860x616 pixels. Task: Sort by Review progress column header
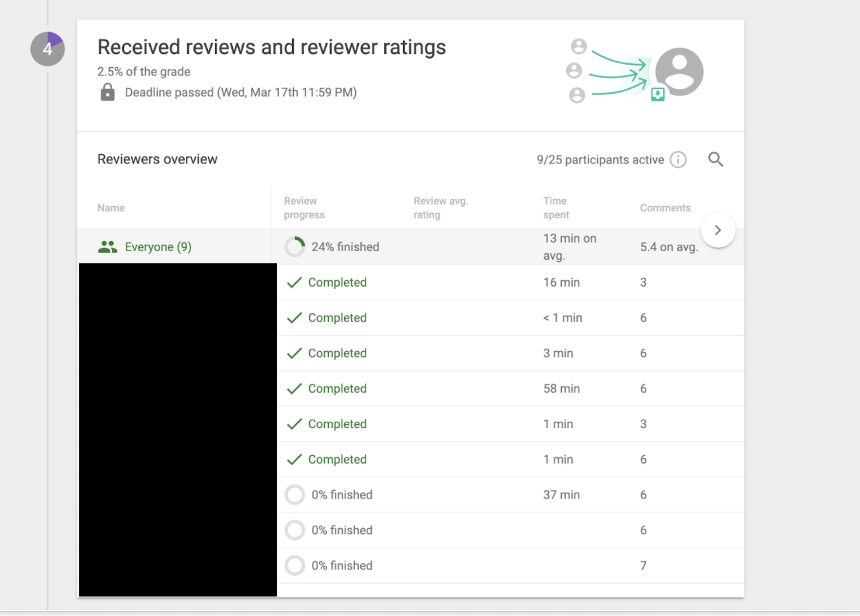point(304,208)
